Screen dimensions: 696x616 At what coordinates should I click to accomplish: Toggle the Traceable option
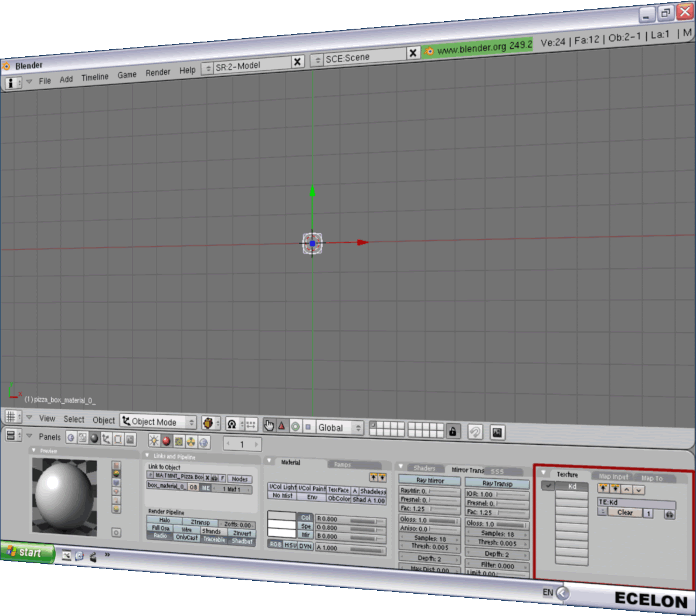214,539
